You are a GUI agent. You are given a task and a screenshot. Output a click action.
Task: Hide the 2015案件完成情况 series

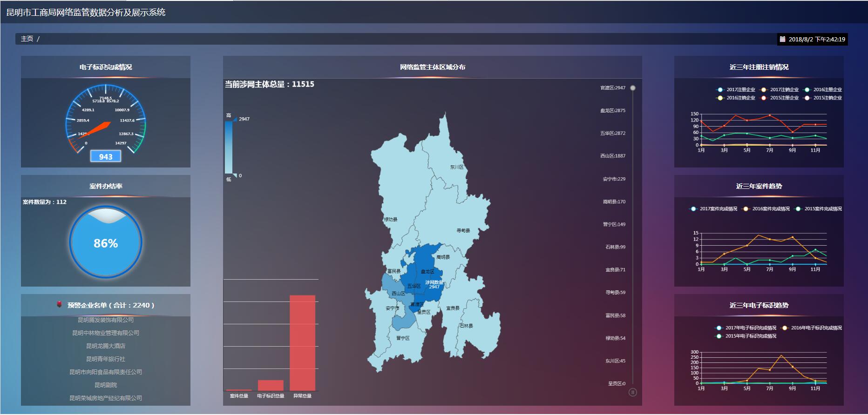(x=818, y=209)
